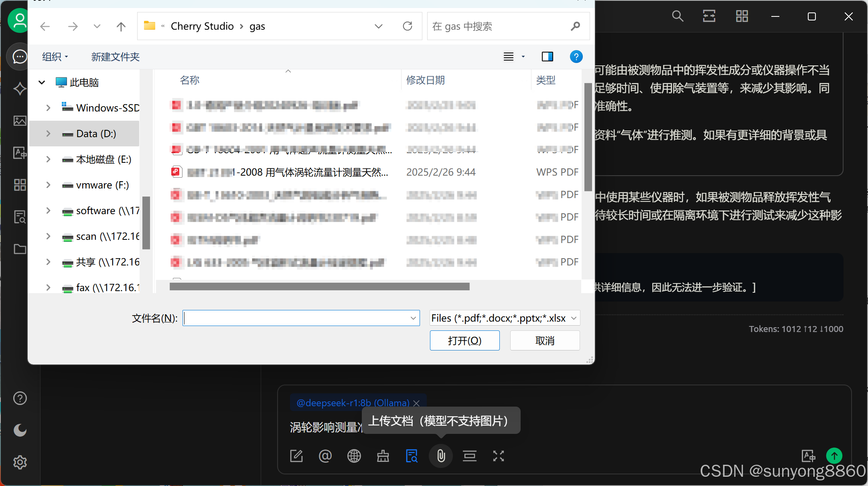
Task: Expand the Data (D:) drive tree
Action: (48, 134)
